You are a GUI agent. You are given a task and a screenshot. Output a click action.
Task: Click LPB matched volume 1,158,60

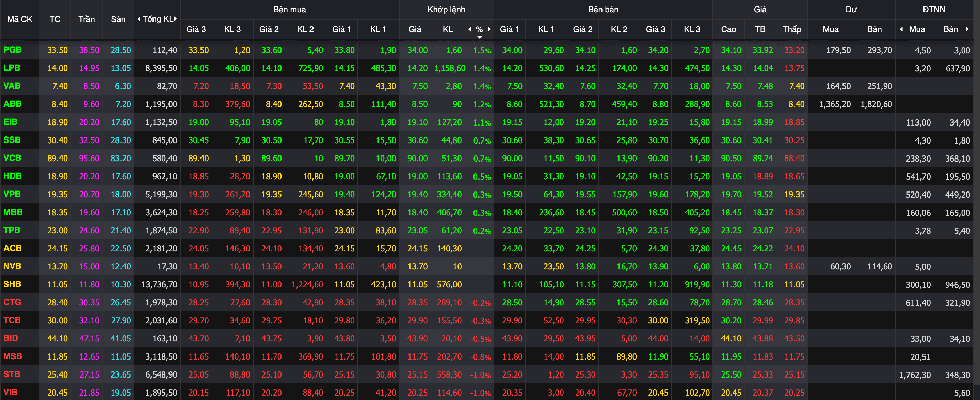(x=449, y=68)
